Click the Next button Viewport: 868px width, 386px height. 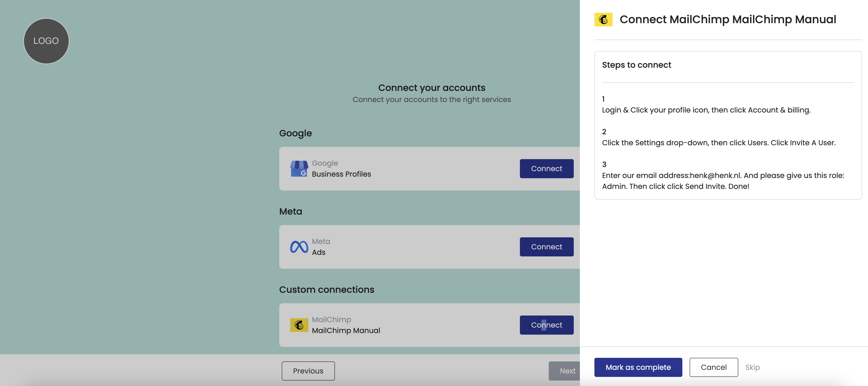pos(565,371)
